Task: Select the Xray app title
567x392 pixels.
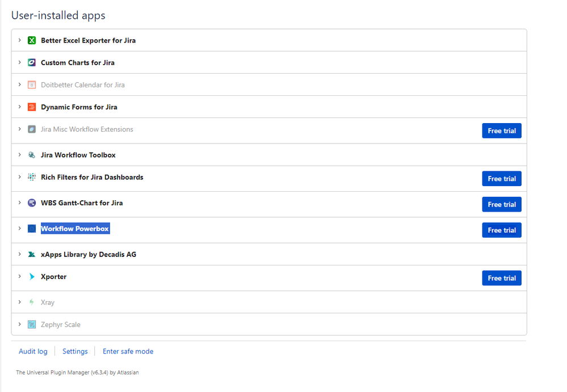Action: tap(47, 302)
